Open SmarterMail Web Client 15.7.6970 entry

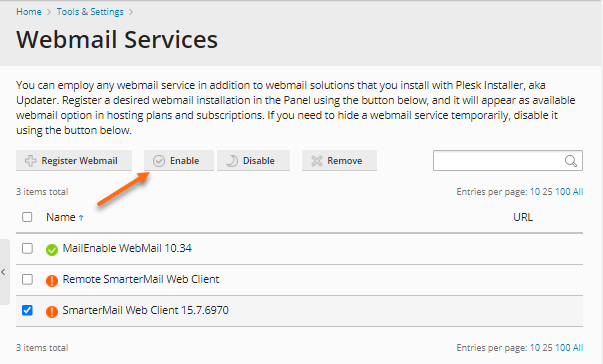click(x=145, y=310)
